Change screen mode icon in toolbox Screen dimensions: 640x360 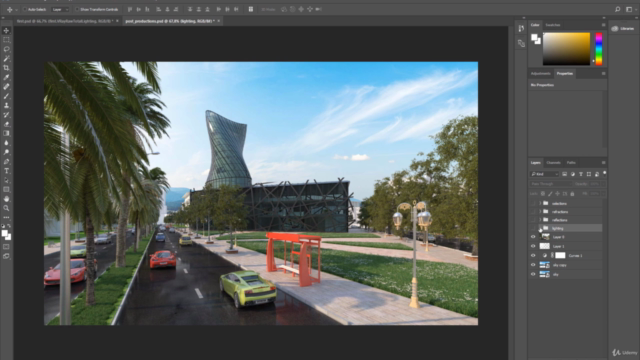[6, 256]
